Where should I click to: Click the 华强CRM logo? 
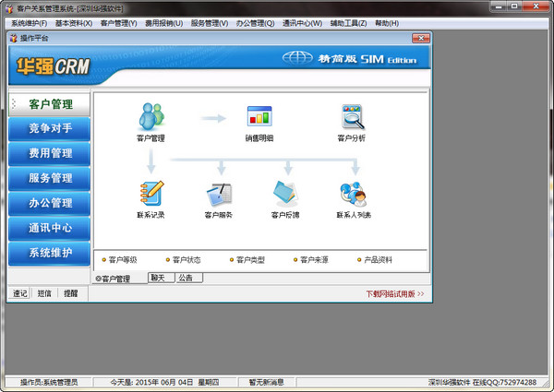(53, 66)
